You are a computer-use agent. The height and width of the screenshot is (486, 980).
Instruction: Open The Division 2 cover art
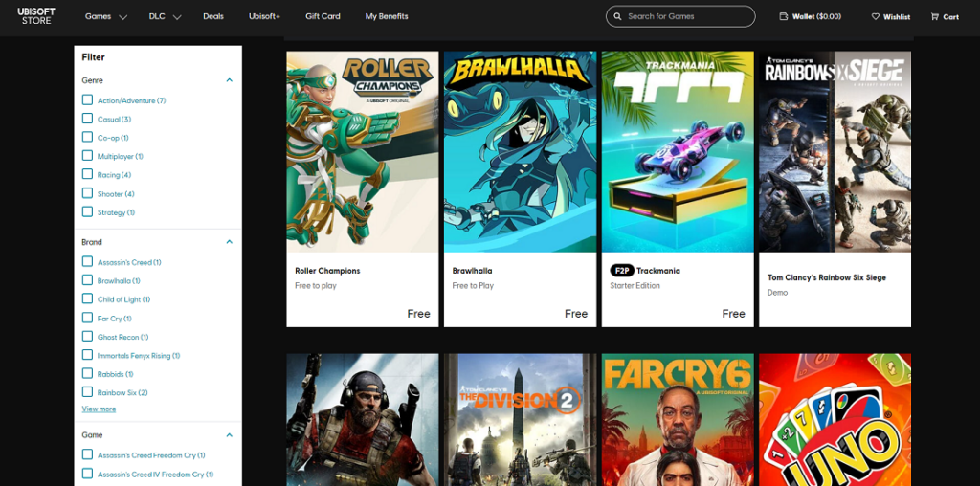520,420
